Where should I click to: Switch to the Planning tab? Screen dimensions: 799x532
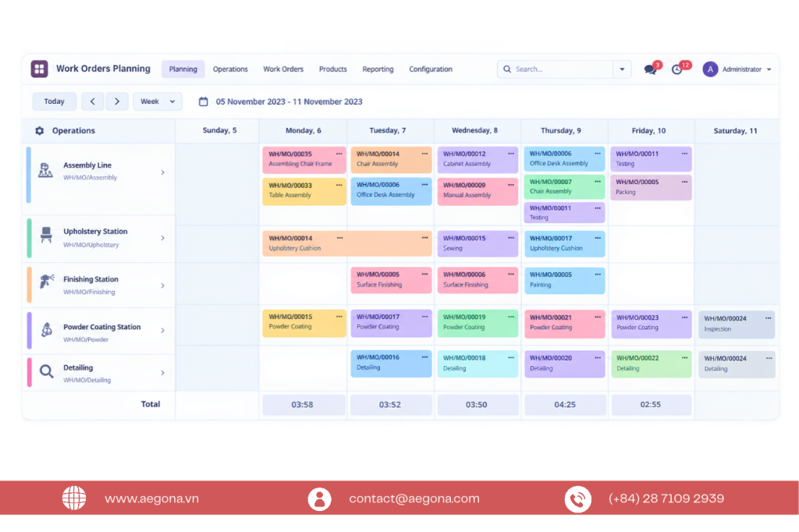click(x=183, y=69)
